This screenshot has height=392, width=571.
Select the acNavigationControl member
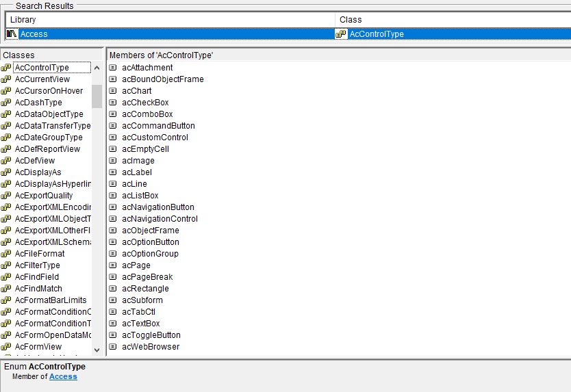click(x=160, y=219)
